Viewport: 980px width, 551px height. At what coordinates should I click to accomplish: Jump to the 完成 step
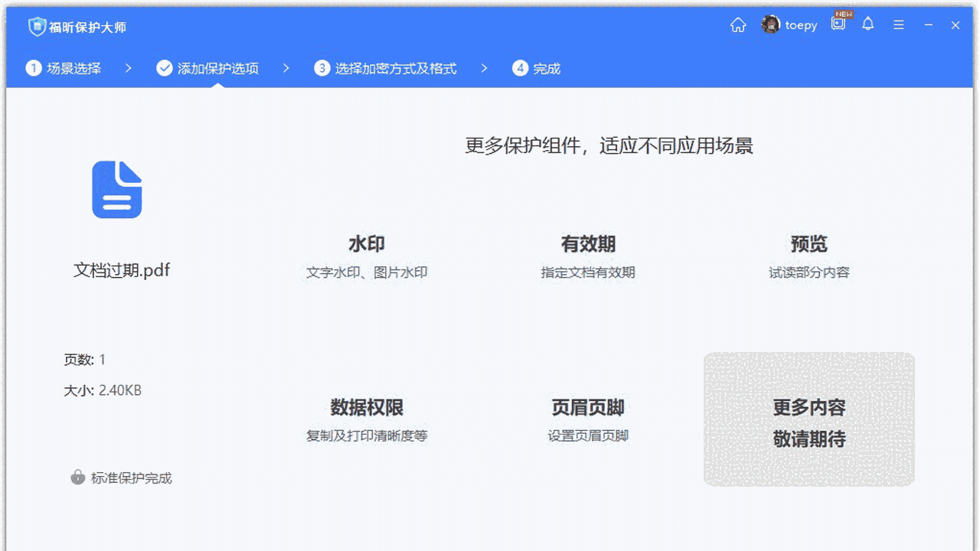tap(536, 67)
